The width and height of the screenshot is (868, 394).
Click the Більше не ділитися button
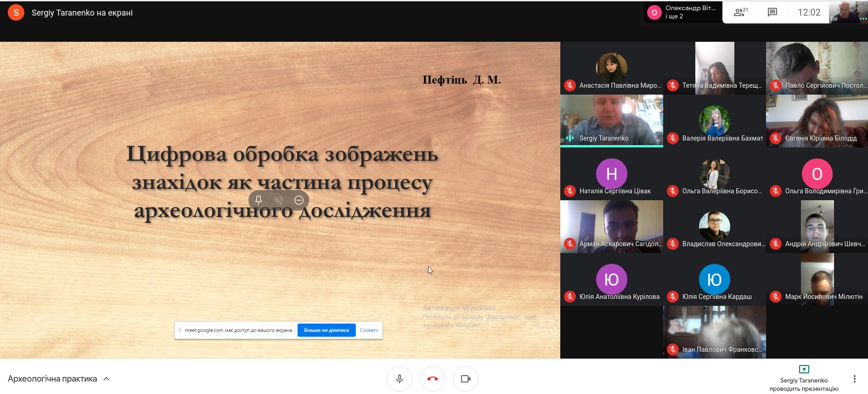click(x=327, y=330)
